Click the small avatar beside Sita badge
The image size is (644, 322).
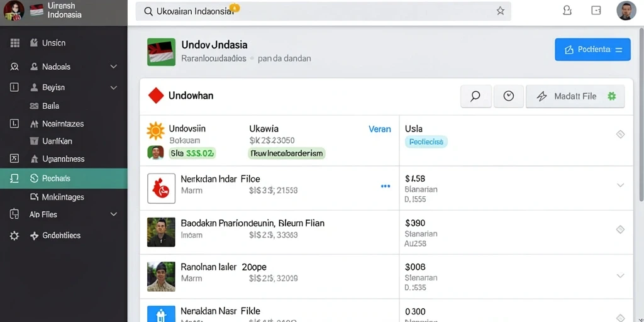point(155,153)
